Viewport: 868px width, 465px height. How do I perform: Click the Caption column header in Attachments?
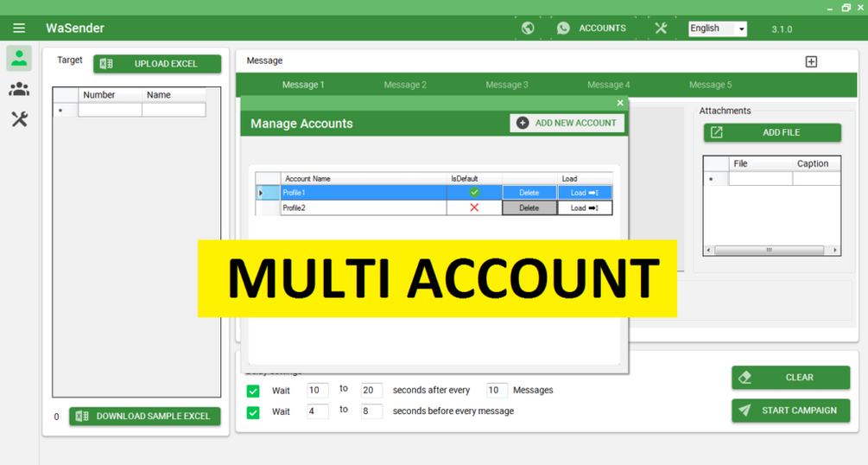816,163
